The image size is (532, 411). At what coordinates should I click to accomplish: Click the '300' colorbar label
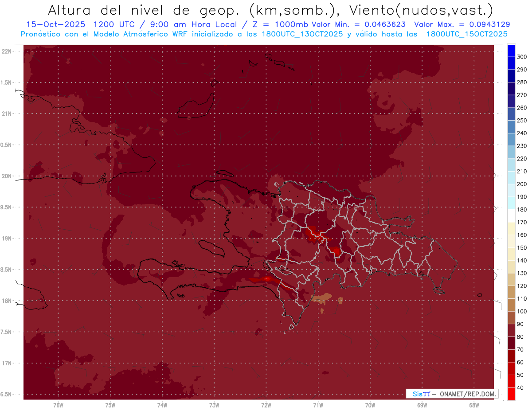pos(522,57)
